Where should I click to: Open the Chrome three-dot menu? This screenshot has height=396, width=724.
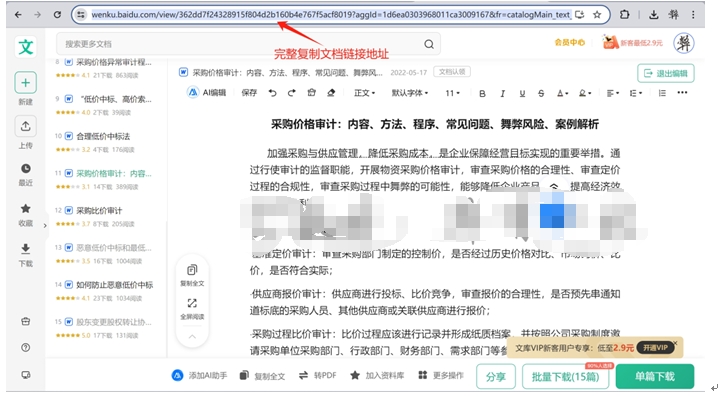[x=693, y=15]
